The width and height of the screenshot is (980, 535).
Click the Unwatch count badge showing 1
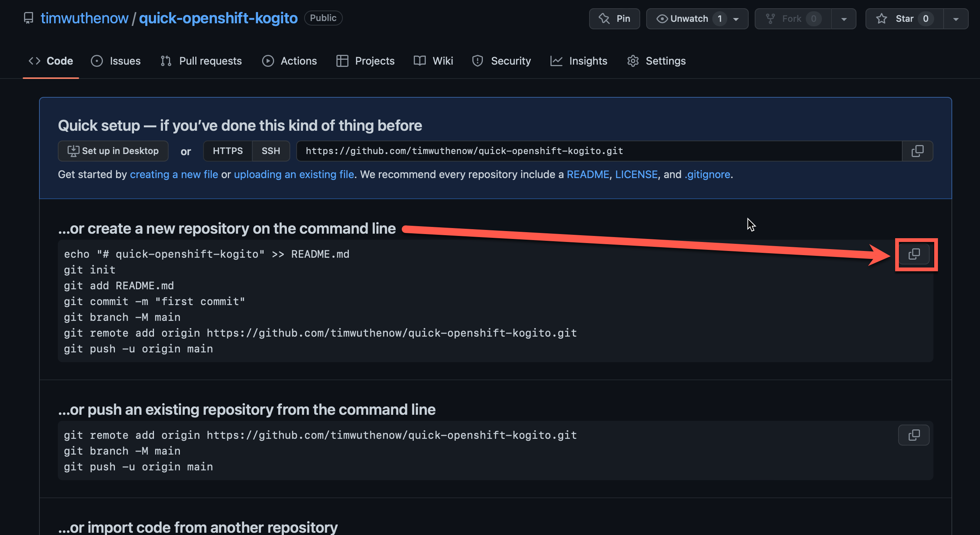click(719, 19)
